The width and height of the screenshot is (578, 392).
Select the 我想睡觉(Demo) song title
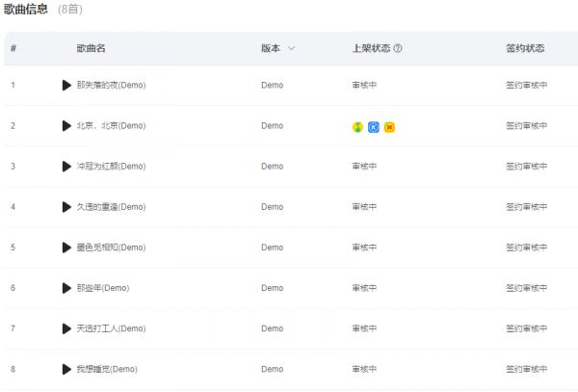pyautogui.click(x=107, y=368)
